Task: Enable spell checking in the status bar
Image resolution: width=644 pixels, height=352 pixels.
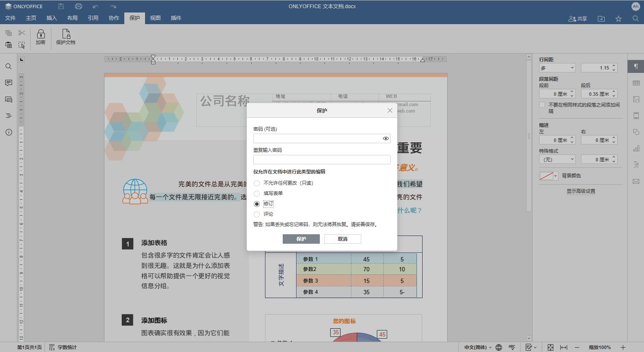Action: pyautogui.click(x=512, y=347)
